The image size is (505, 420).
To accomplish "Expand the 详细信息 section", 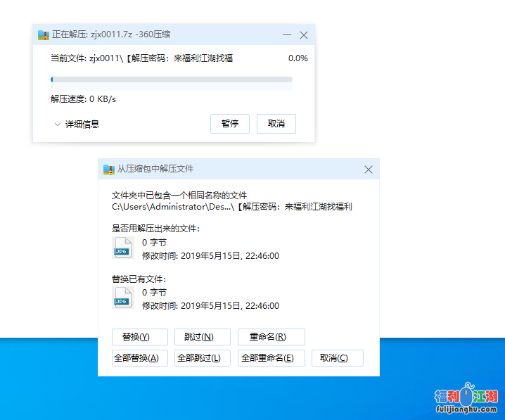I will click(76, 124).
